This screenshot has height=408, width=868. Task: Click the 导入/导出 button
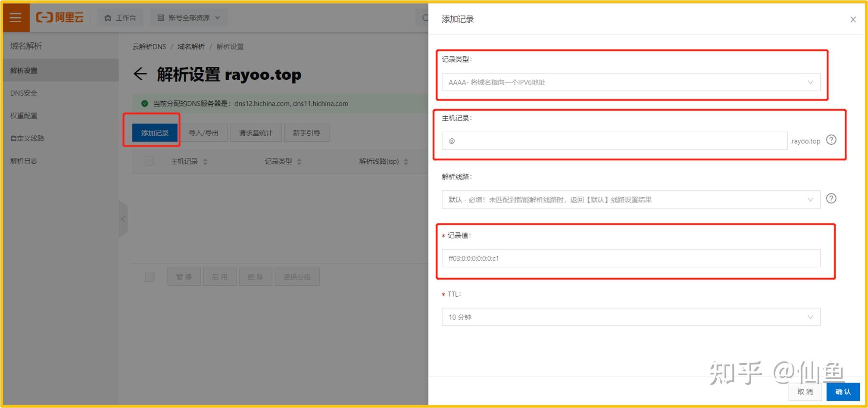(203, 132)
